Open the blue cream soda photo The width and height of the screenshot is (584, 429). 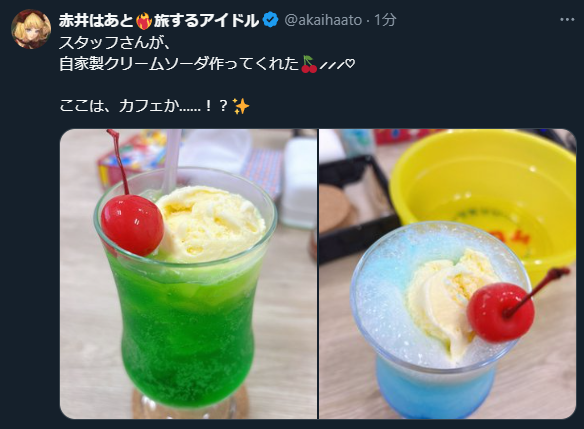click(x=448, y=274)
